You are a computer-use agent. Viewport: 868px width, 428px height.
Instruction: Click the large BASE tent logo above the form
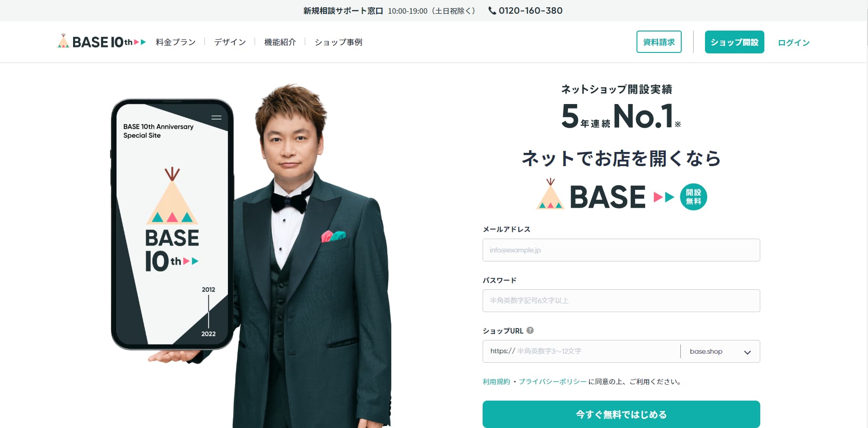[x=591, y=195]
